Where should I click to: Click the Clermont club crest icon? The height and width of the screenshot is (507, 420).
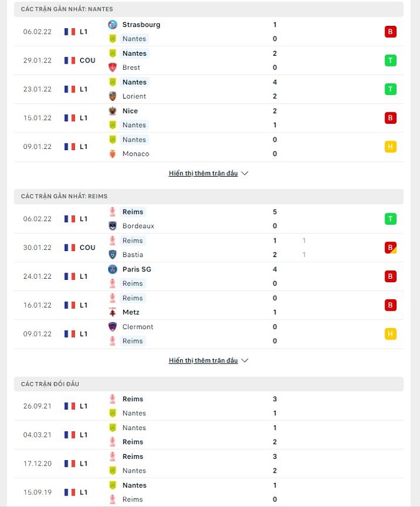click(112, 327)
